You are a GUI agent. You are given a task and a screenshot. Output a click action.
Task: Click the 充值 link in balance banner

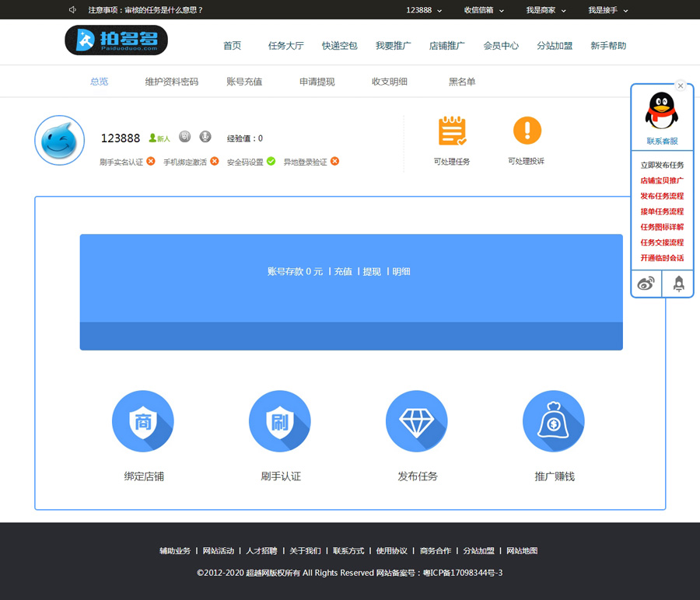[x=343, y=272]
